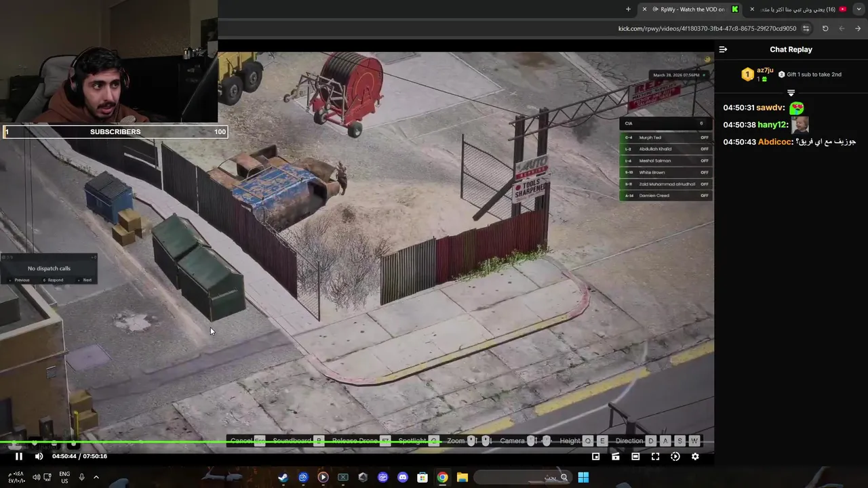Viewport: 868px width, 488px height.
Task: Click the kick.com address bar URL
Action: (x=707, y=28)
